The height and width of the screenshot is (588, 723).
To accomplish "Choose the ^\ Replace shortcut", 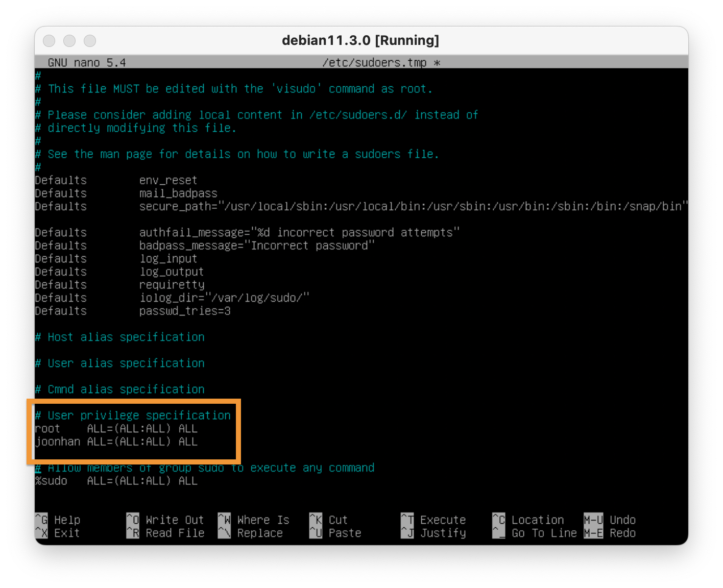I will coord(250,533).
